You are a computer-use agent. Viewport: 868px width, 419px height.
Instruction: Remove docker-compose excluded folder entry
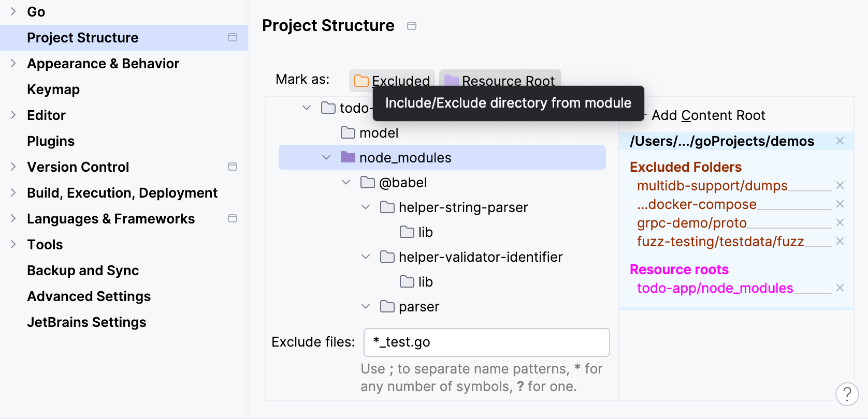pos(840,204)
